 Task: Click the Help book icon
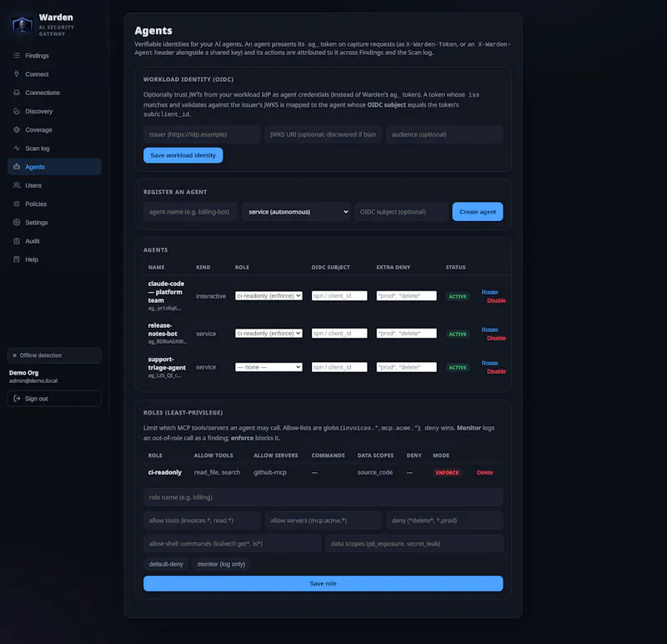17,259
